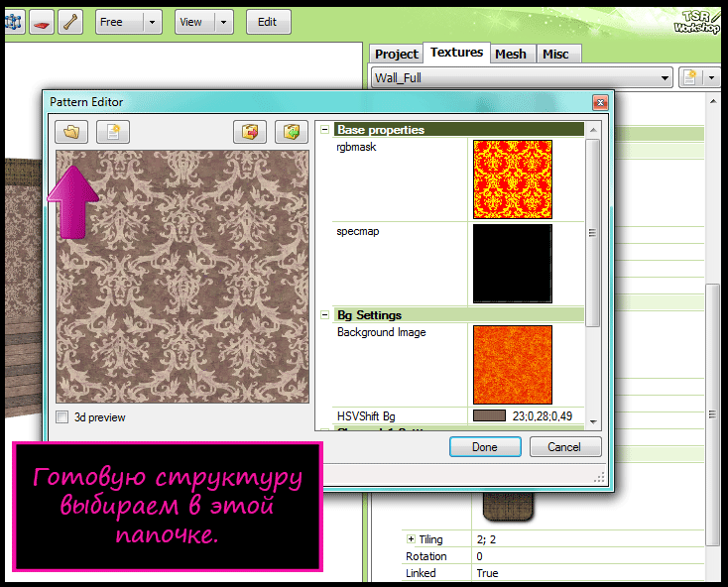Click the specmap property label

pyautogui.click(x=358, y=231)
